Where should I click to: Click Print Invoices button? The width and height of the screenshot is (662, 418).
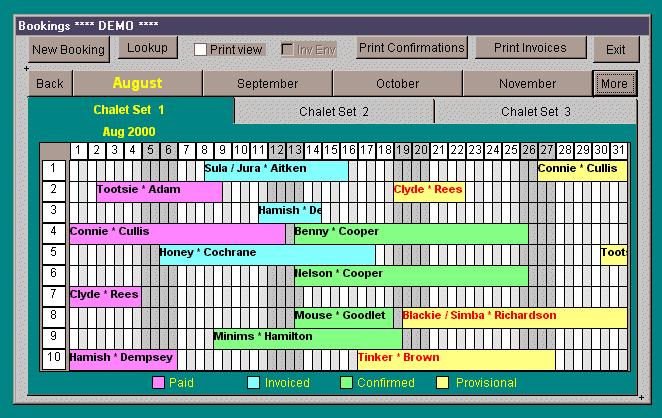[532, 48]
